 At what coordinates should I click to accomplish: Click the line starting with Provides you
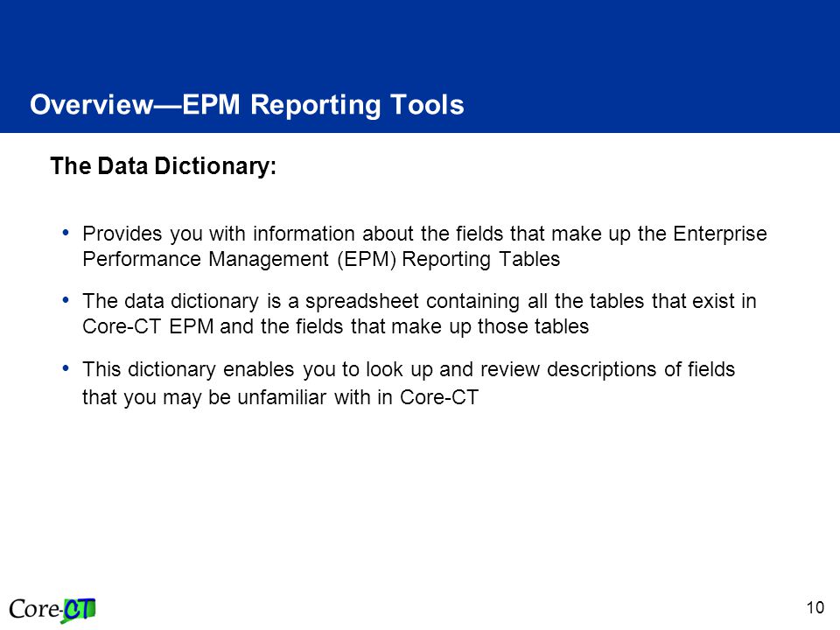[x=425, y=234]
